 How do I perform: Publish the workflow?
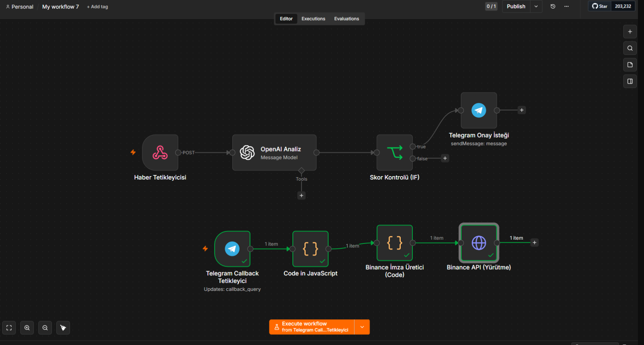tap(516, 6)
